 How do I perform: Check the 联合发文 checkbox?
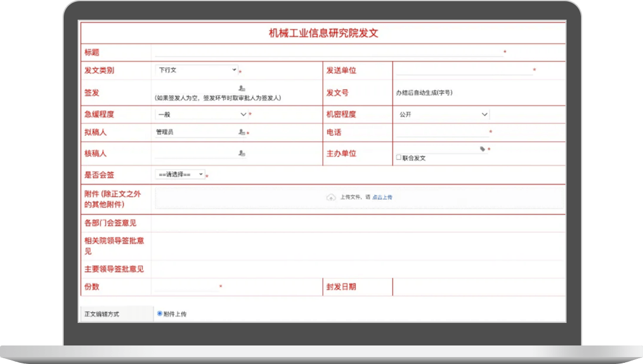(399, 157)
